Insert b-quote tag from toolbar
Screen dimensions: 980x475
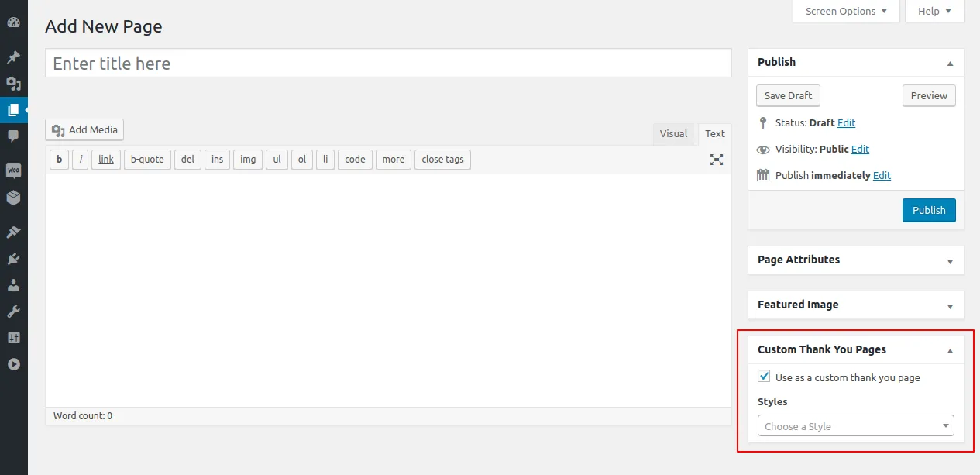tap(147, 160)
